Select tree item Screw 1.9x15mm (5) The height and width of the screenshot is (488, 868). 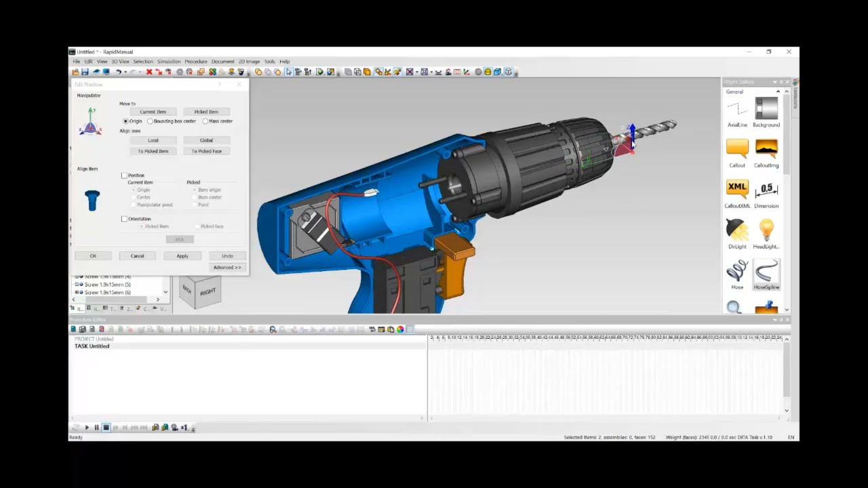coord(108,285)
